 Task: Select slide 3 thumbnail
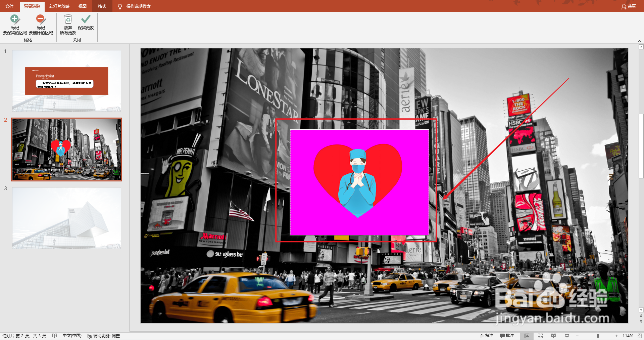67,218
